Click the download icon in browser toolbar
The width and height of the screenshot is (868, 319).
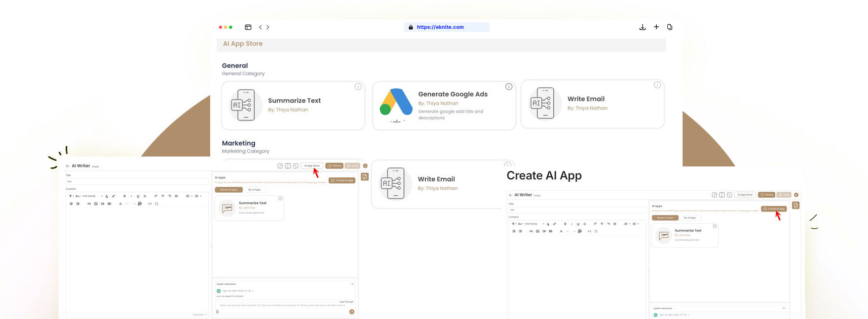pos(642,27)
